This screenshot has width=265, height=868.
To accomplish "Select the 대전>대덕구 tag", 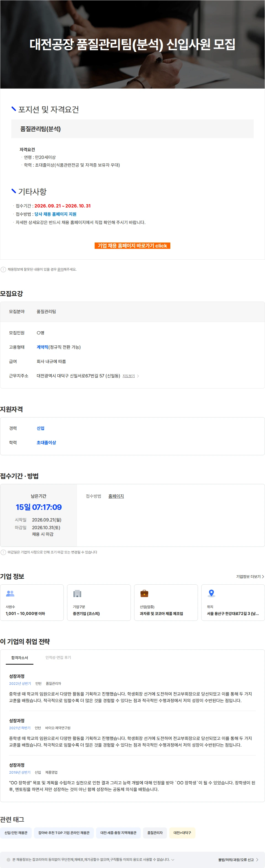I will pyautogui.click(x=182, y=833).
